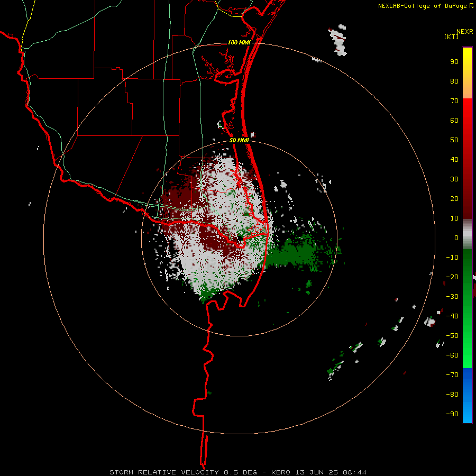This screenshot has width=476, height=476.
Task: Click the 0 value on velocity scale
Action: click(x=456, y=237)
